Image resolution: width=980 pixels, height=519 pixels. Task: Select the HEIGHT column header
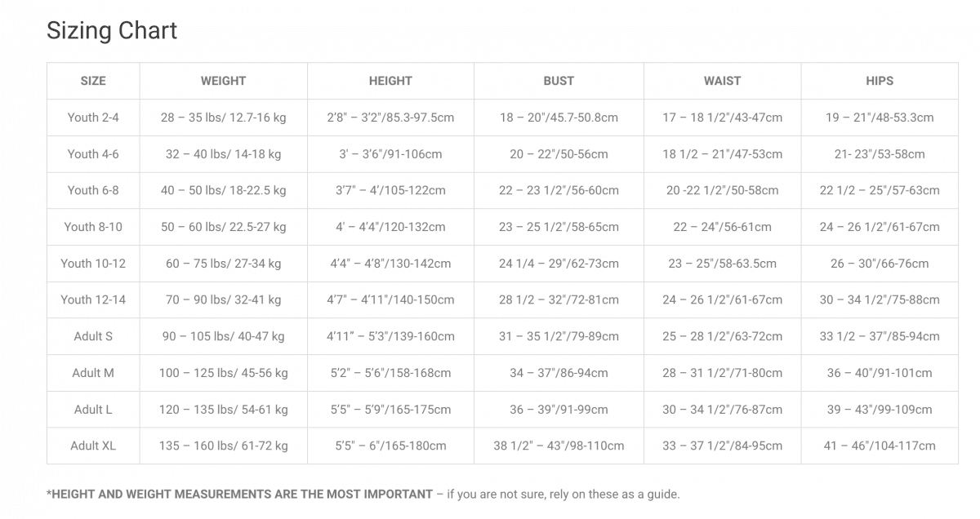click(x=390, y=81)
